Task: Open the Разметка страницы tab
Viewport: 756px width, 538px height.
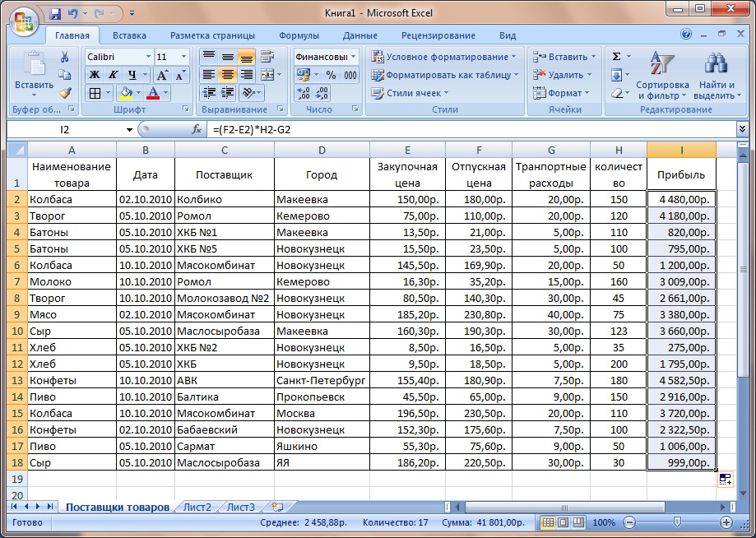Action: coord(212,35)
